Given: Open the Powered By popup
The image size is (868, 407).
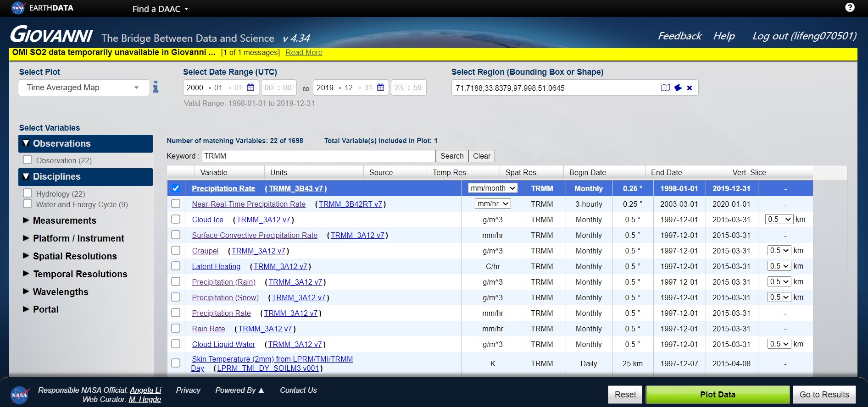Looking at the screenshot, I should click(239, 390).
